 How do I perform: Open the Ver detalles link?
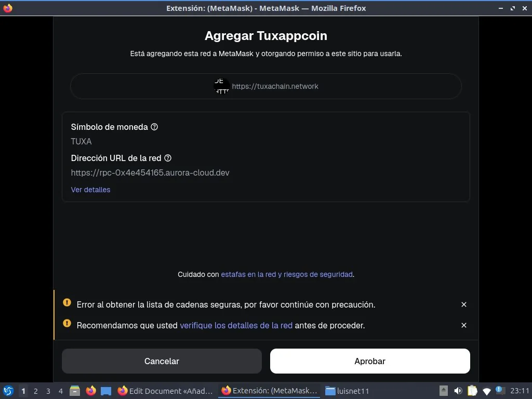point(90,190)
